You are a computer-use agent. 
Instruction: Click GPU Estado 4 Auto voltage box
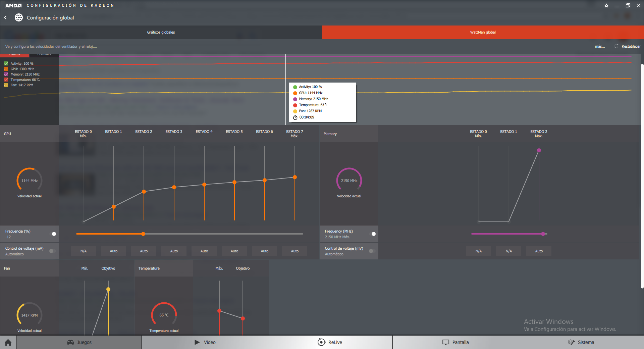[x=204, y=251]
